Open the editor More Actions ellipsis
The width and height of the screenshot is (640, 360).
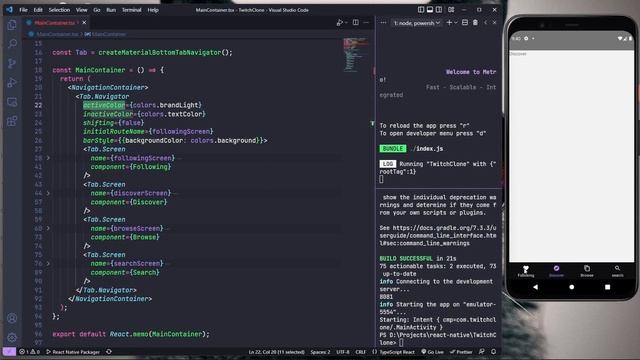366,22
